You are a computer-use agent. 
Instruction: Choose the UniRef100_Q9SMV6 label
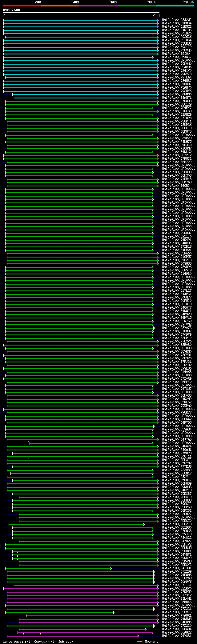[x=177, y=91]
